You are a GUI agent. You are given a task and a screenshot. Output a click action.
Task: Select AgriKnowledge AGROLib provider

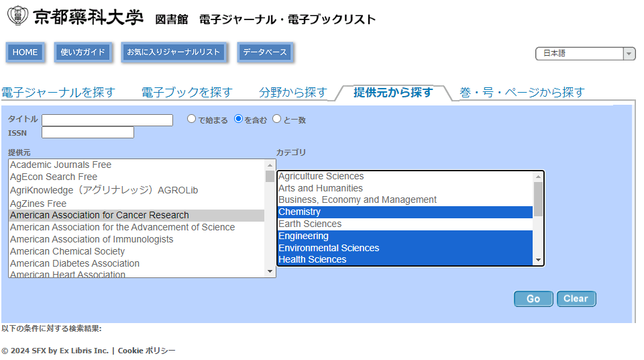tap(137, 190)
